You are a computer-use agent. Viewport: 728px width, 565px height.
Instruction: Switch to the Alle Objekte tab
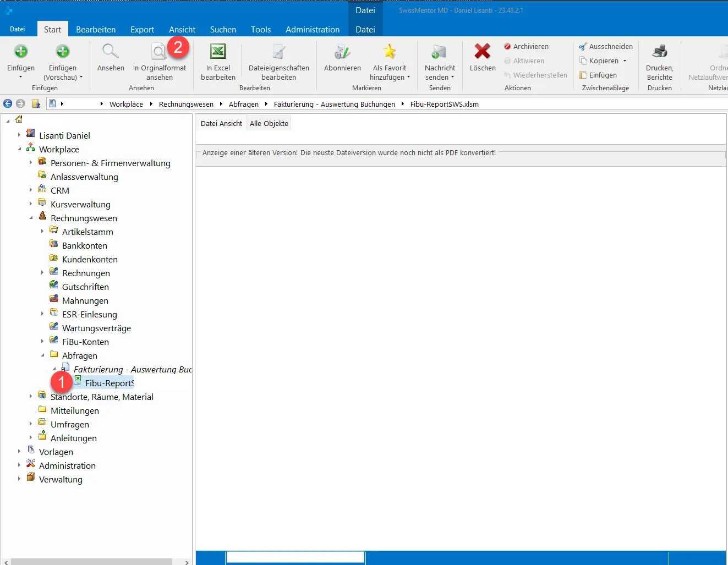(269, 124)
